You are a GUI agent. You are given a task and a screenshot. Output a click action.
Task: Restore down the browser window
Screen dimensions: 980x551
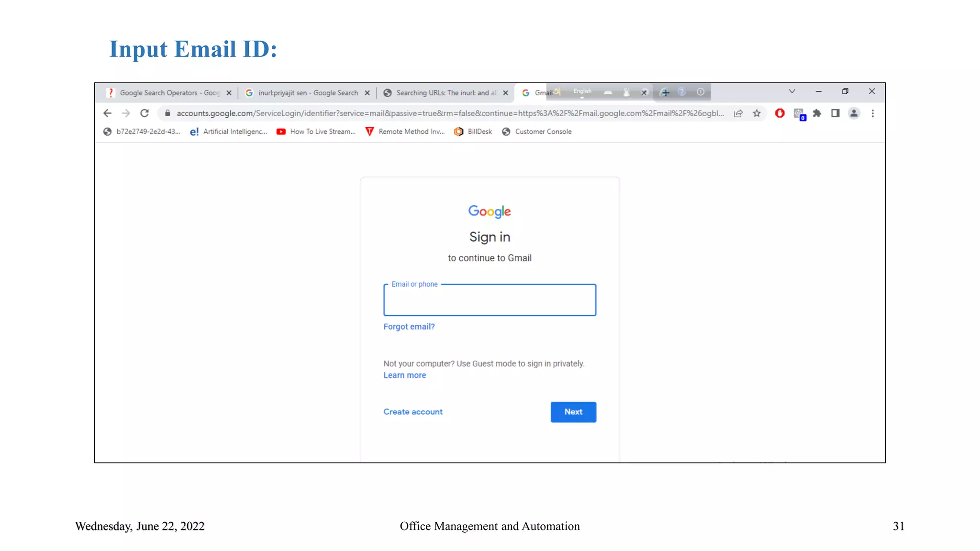pos(845,91)
